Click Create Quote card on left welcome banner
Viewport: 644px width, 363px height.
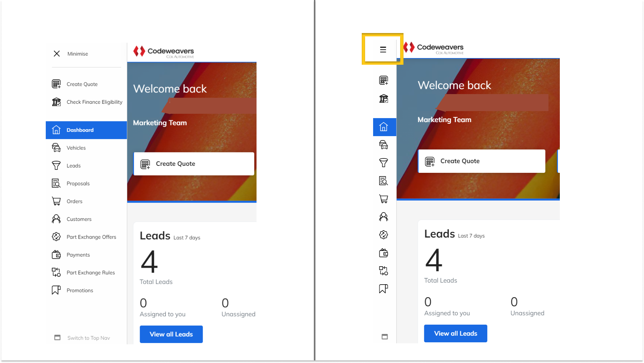click(x=194, y=164)
